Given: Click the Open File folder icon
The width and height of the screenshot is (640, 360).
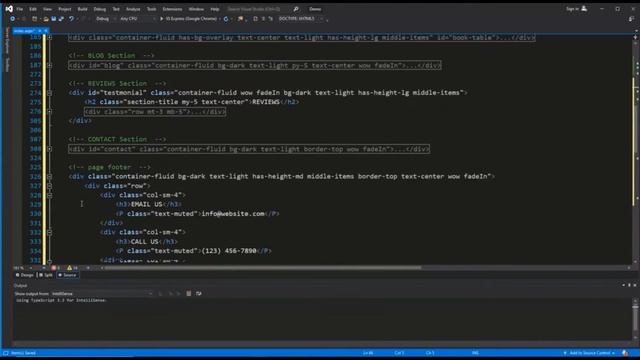Looking at the screenshot, I should tap(46, 19).
